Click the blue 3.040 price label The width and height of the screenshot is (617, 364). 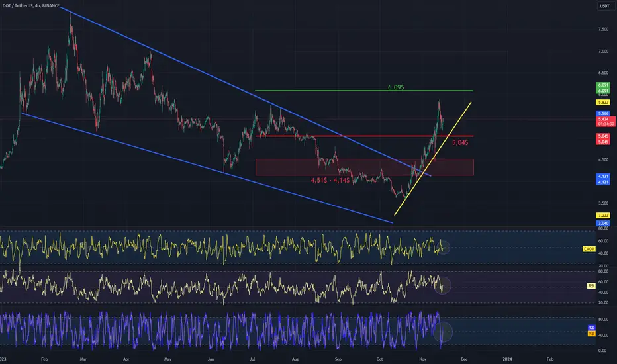click(x=603, y=223)
